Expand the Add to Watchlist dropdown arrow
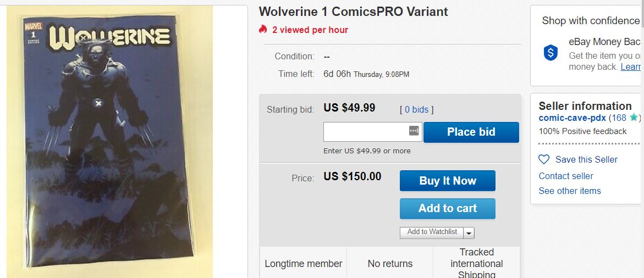 pos(469,232)
